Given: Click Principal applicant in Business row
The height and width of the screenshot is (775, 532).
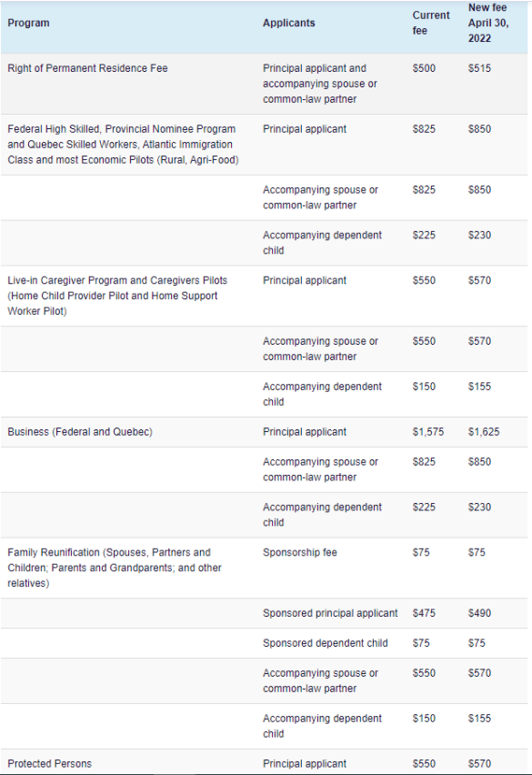Looking at the screenshot, I should tap(305, 432).
